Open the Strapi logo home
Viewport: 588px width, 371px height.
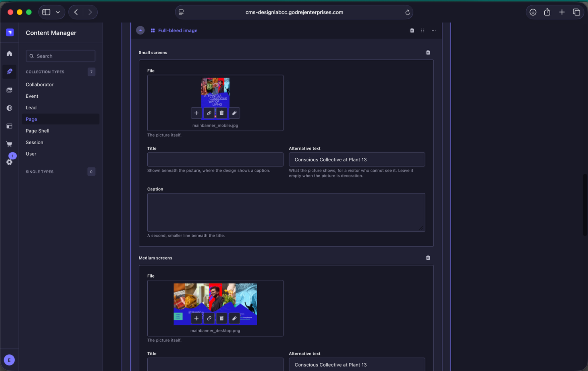click(10, 32)
